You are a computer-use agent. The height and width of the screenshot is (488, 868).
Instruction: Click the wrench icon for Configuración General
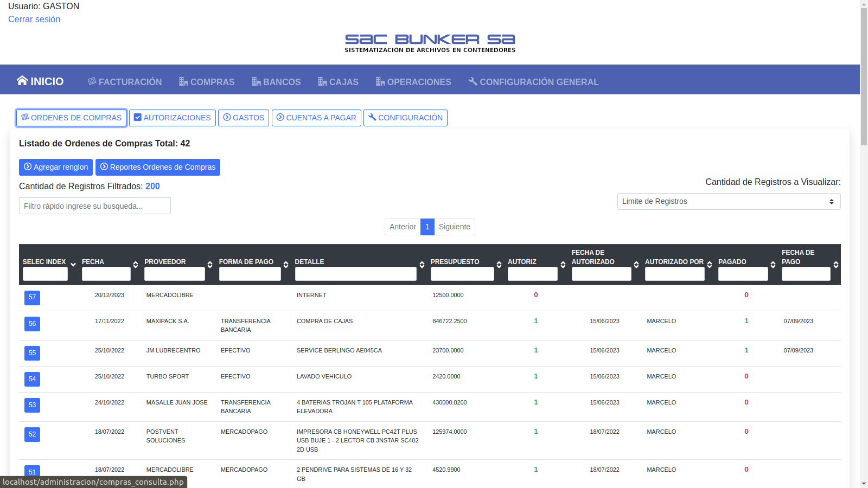click(473, 81)
